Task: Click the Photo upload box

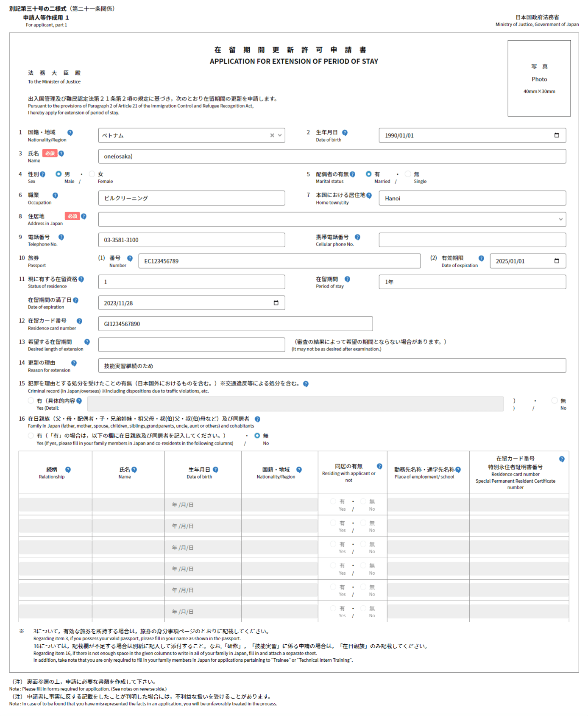Action: pos(539,78)
